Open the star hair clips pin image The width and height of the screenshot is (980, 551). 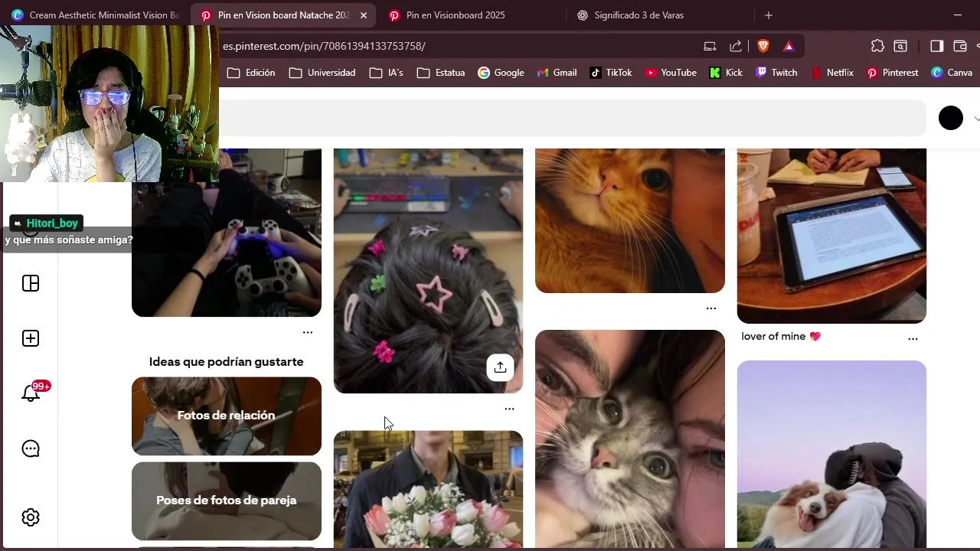pyautogui.click(x=428, y=271)
